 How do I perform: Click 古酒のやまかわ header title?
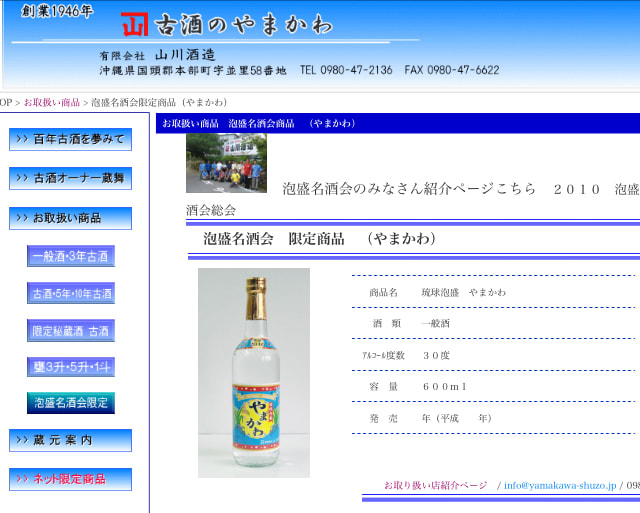(x=244, y=24)
